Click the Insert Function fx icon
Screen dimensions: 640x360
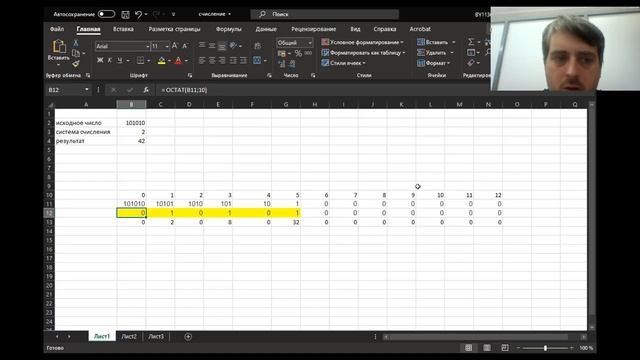pyautogui.click(x=146, y=90)
